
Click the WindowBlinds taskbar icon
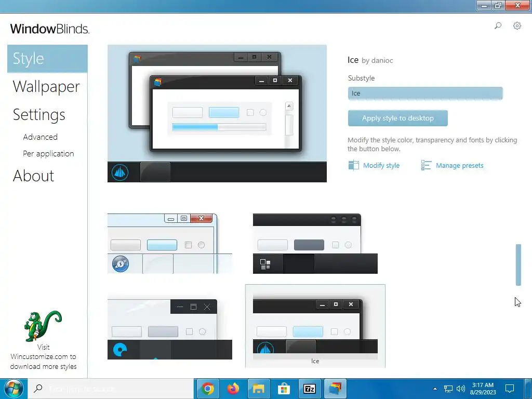click(x=335, y=389)
